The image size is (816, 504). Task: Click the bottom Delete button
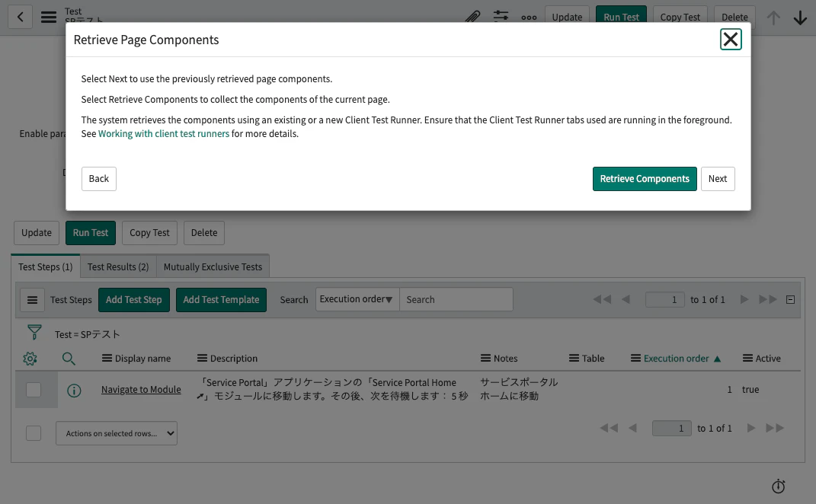click(x=204, y=232)
